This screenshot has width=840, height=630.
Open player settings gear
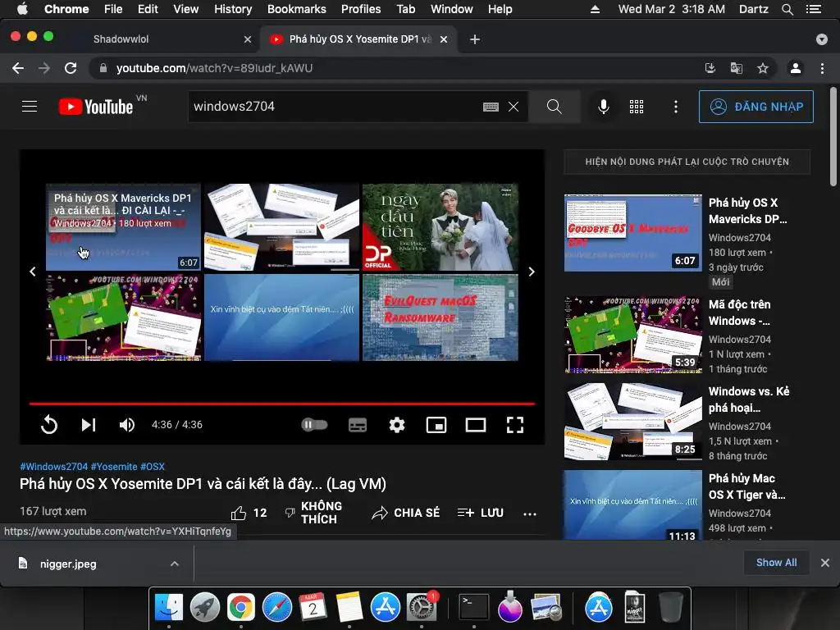[x=397, y=425]
